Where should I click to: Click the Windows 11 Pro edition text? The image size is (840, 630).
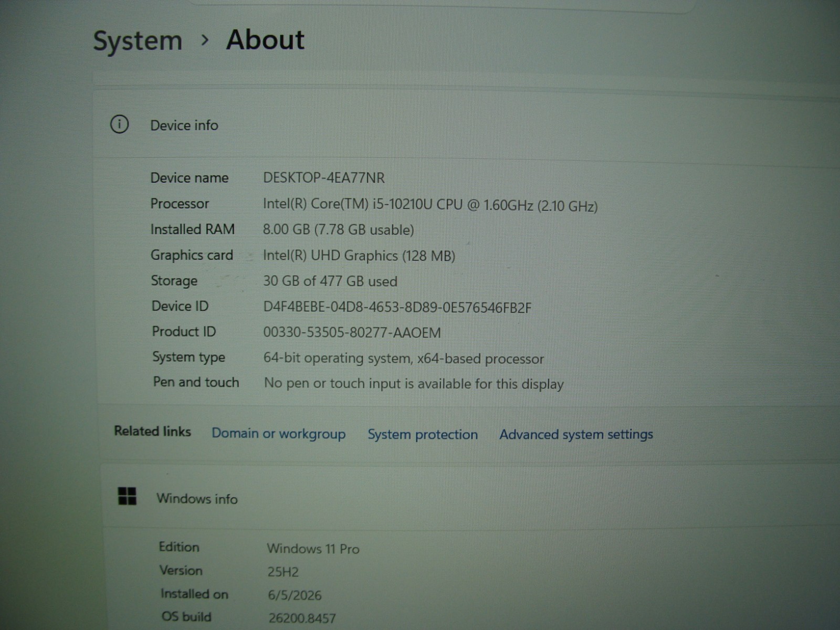coord(313,549)
